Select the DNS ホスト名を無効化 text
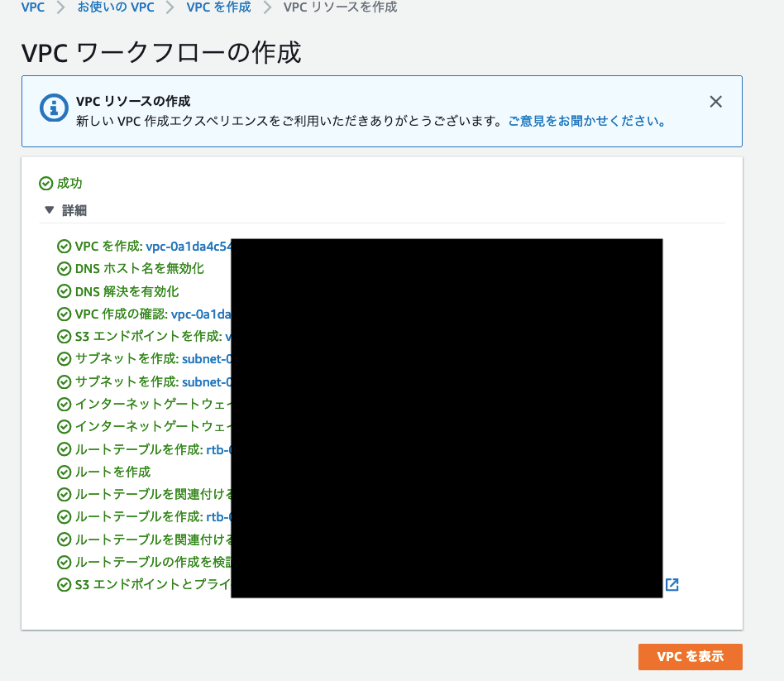 (140, 269)
